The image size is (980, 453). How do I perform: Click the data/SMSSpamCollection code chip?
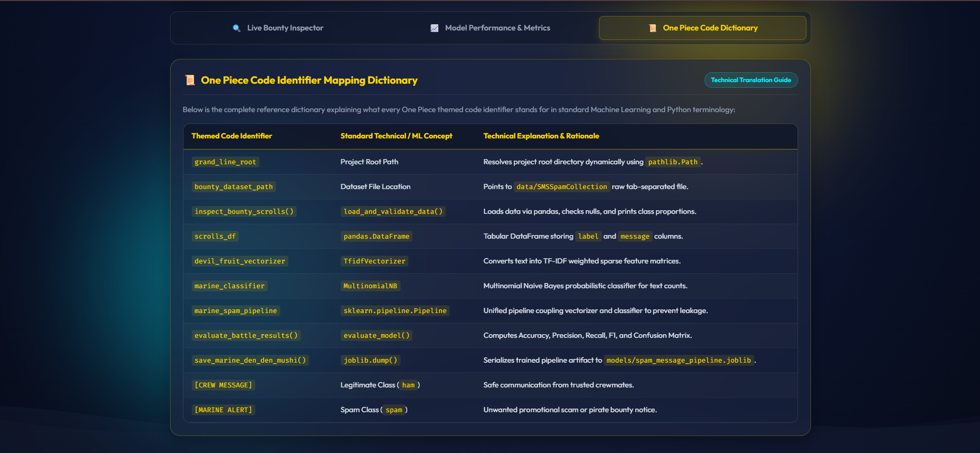tap(562, 186)
